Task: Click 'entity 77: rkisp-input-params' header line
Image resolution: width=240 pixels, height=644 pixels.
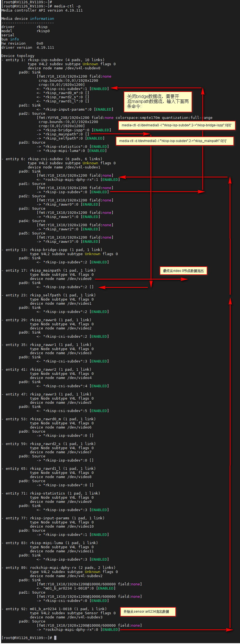Action: [53, 518]
